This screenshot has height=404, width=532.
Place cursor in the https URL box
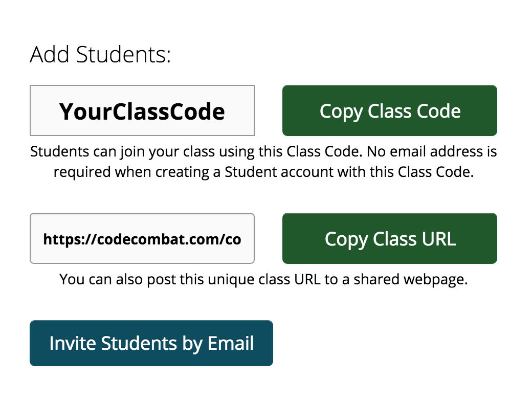142,238
